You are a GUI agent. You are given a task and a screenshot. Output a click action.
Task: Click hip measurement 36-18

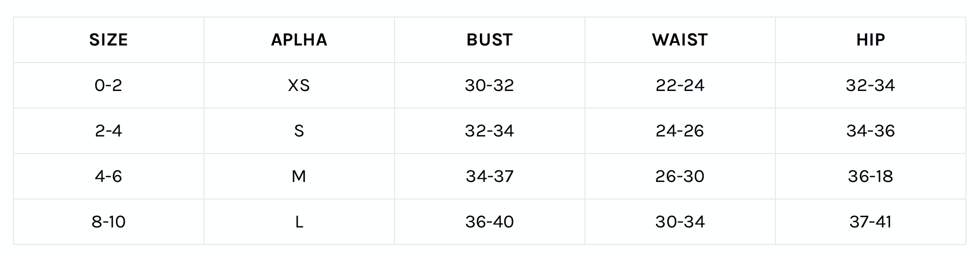pyautogui.click(x=870, y=176)
